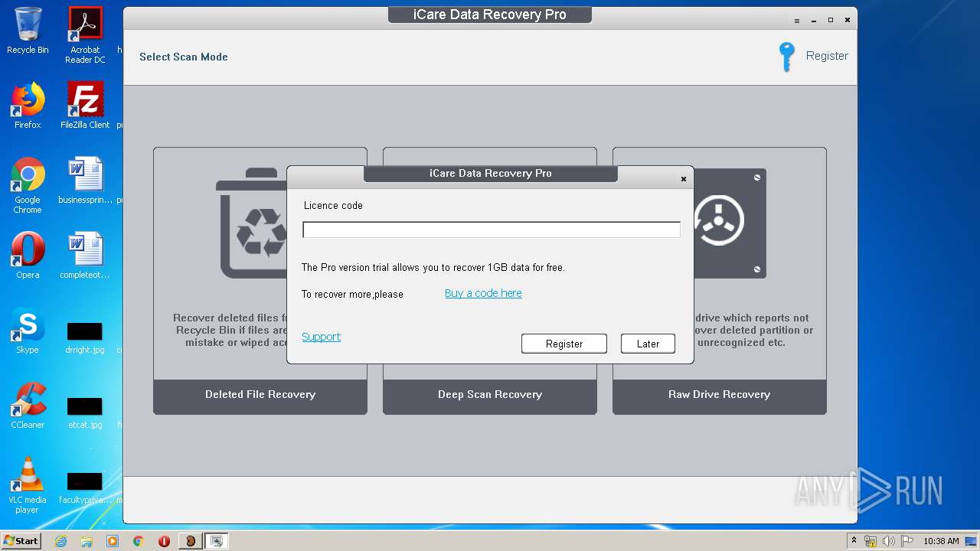Open the etcat.jpg file
This screenshot has width=980, height=551.
coord(85,413)
